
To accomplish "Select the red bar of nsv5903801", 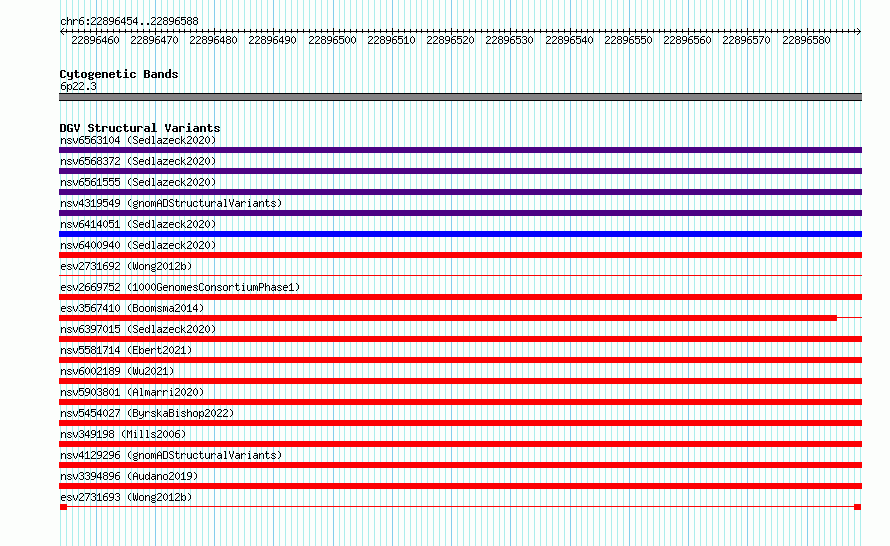I will 460,402.
